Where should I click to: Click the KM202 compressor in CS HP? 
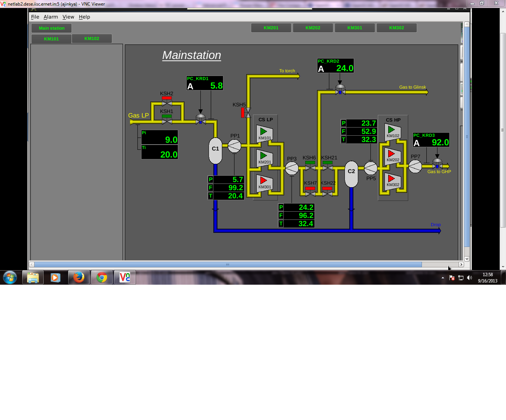coord(393,155)
